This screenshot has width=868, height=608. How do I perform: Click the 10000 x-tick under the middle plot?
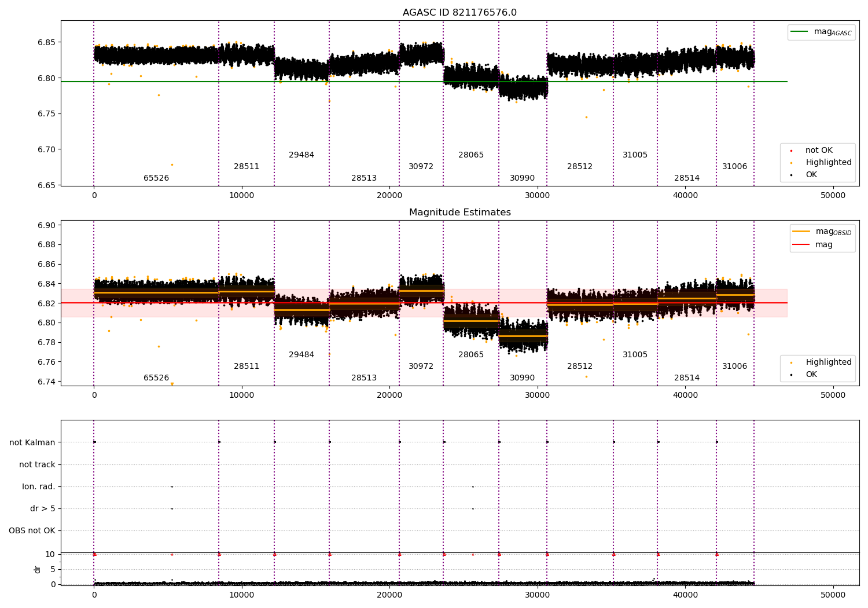241,395
